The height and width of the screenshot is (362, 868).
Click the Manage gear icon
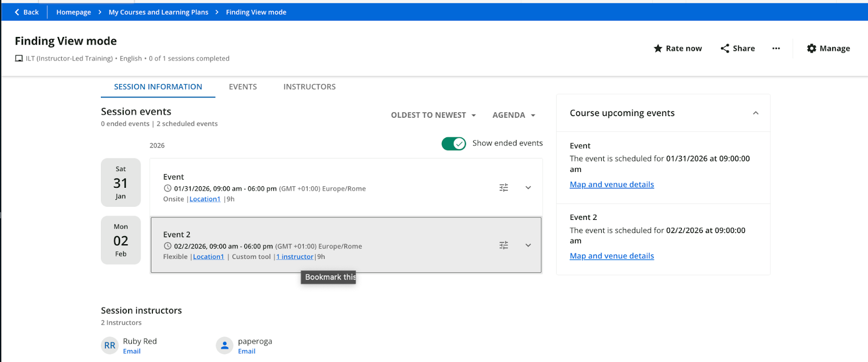coord(812,48)
